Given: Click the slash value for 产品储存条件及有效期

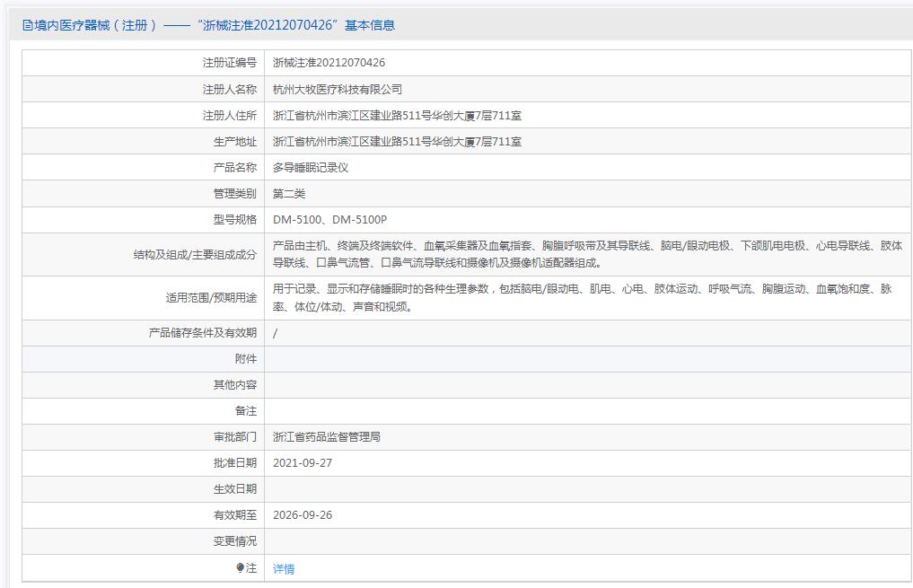Looking at the screenshot, I should (x=276, y=333).
